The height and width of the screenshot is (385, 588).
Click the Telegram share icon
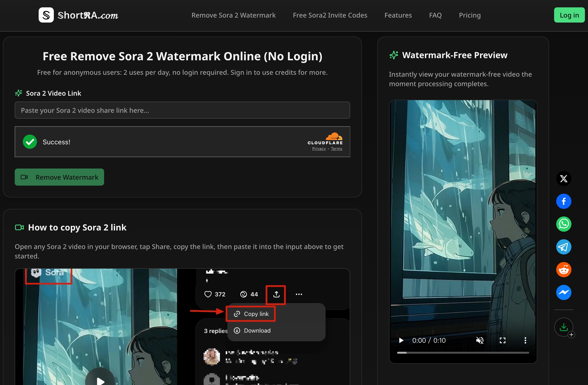click(x=563, y=247)
